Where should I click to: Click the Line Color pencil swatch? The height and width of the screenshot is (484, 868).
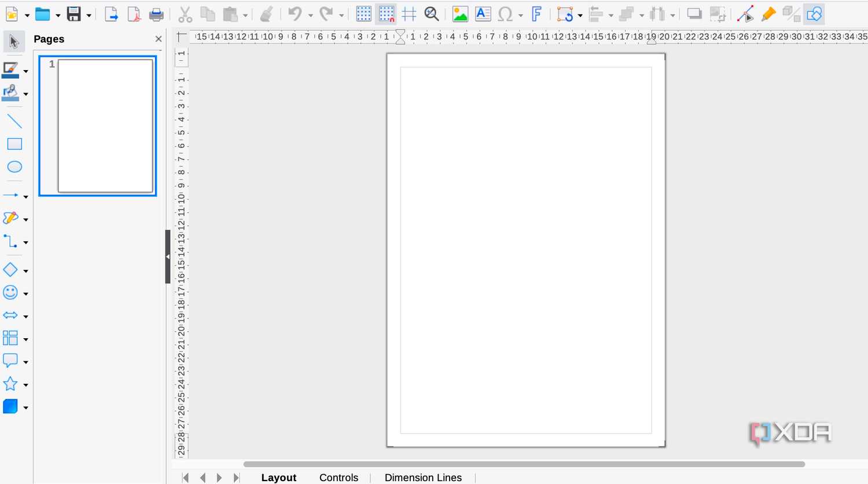coord(10,71)
